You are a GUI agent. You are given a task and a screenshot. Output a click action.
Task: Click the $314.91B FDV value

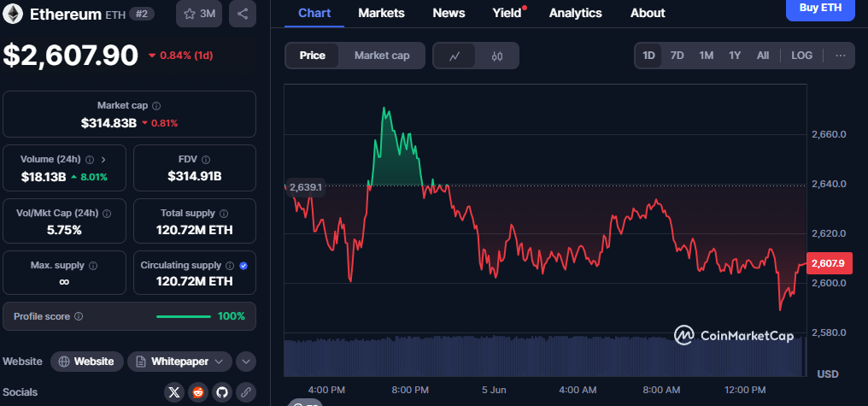195,177
